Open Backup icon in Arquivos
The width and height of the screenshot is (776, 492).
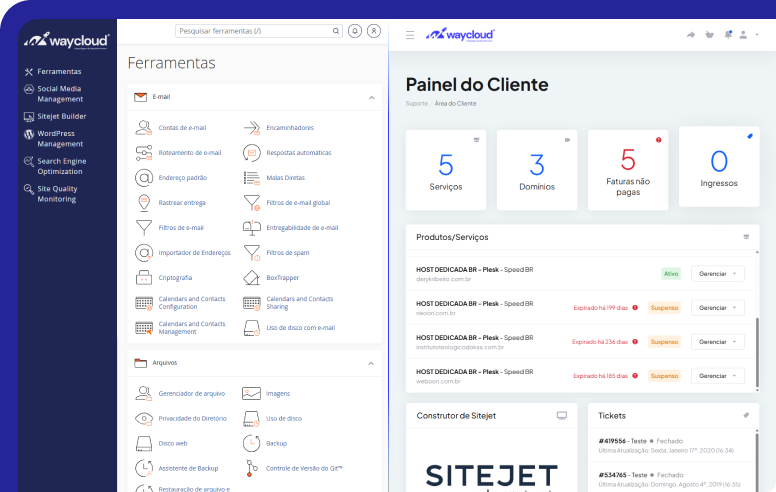tap(251, 443)
